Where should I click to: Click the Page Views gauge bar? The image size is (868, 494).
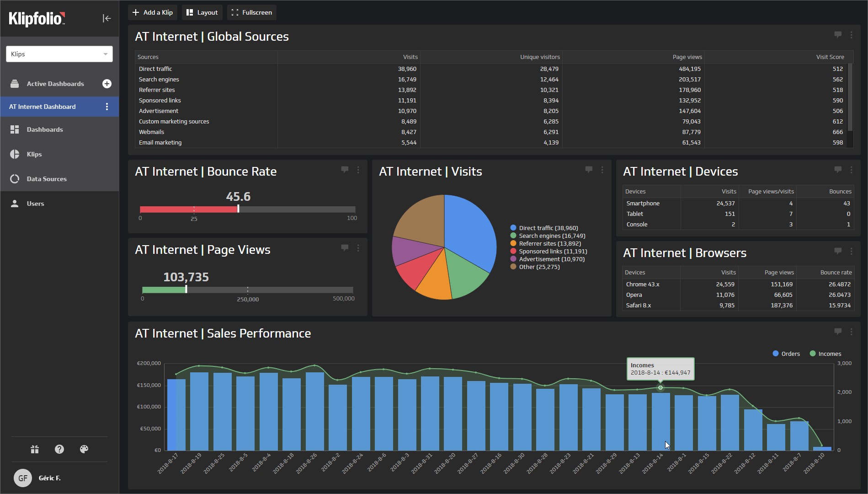pyautogui.click(x=247, y=290)
